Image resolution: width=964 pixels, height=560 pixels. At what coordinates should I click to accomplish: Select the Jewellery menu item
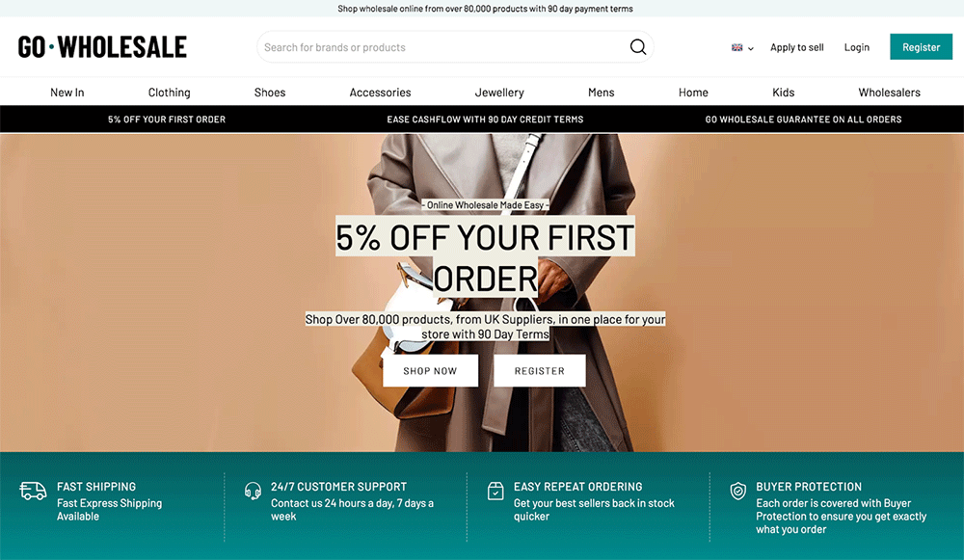pyautogui.click(x=499, y=93)
